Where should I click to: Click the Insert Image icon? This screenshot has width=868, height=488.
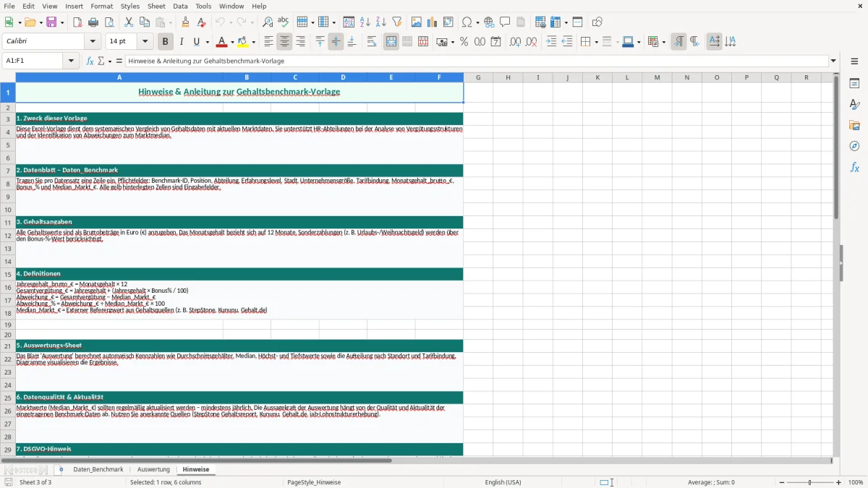417,22
